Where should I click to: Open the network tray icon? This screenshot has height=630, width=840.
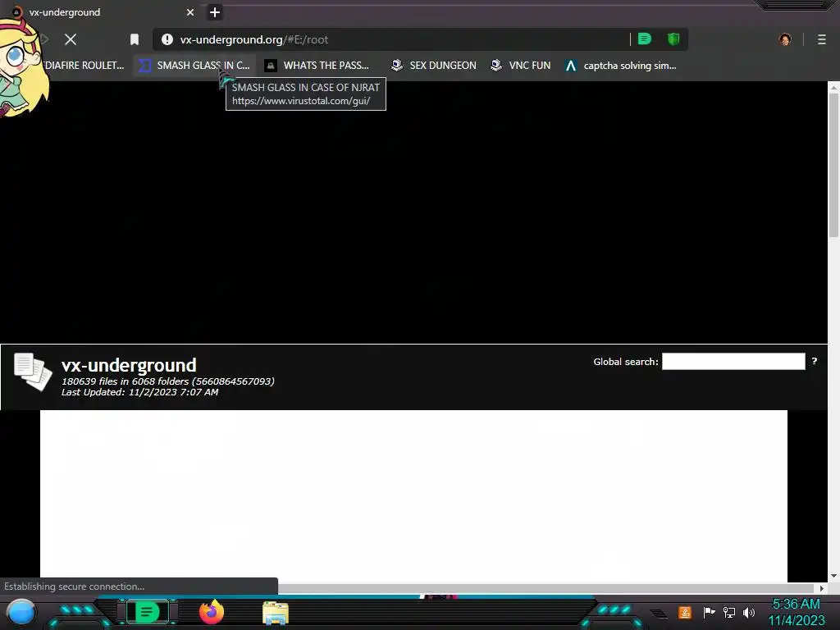click(x=729, y=612)
